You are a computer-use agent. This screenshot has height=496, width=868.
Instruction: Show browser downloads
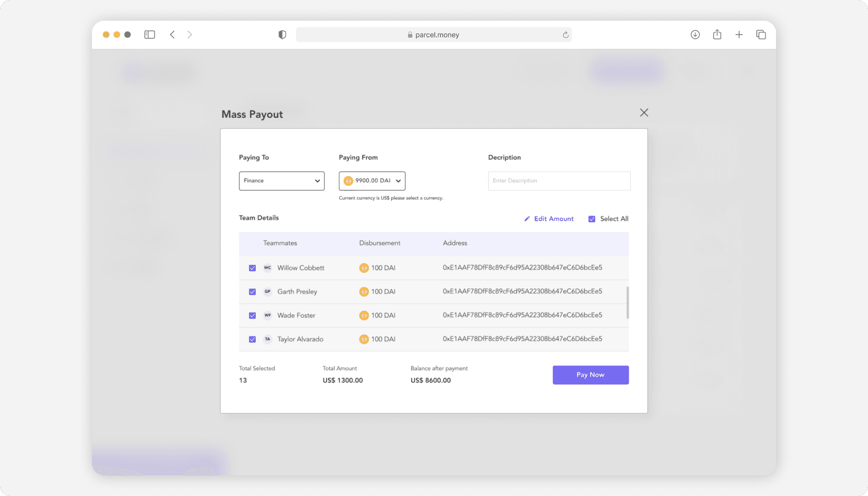(x=695, y=35)
